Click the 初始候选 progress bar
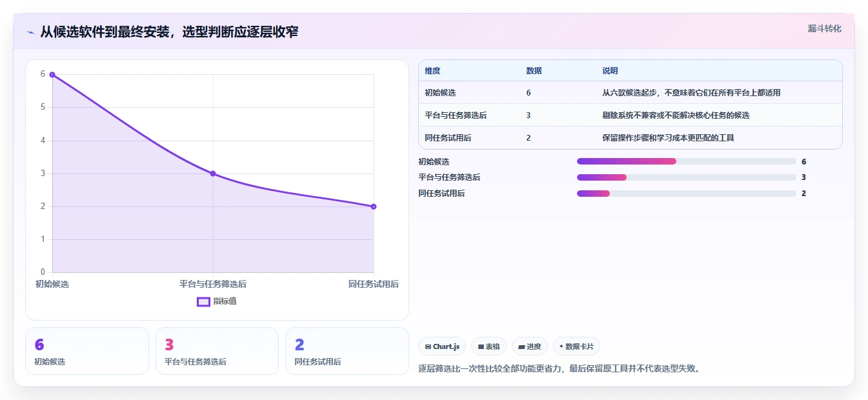The image size is (868, 400). coord(687,161)
